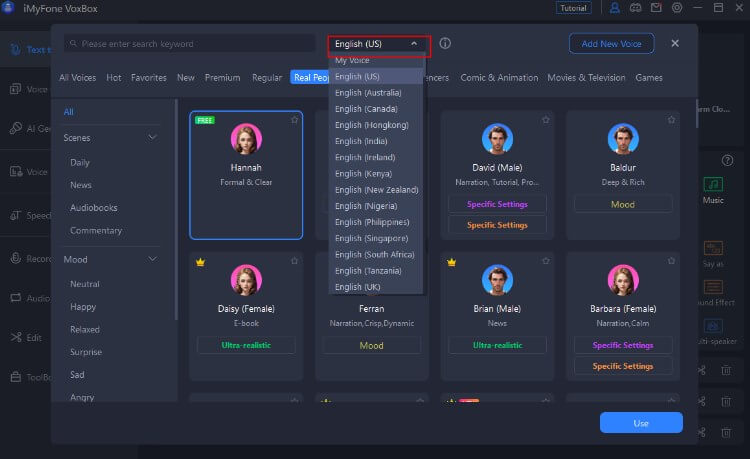
Task: Switch to Movies & Television tab
Action: (x=586, y=77)
